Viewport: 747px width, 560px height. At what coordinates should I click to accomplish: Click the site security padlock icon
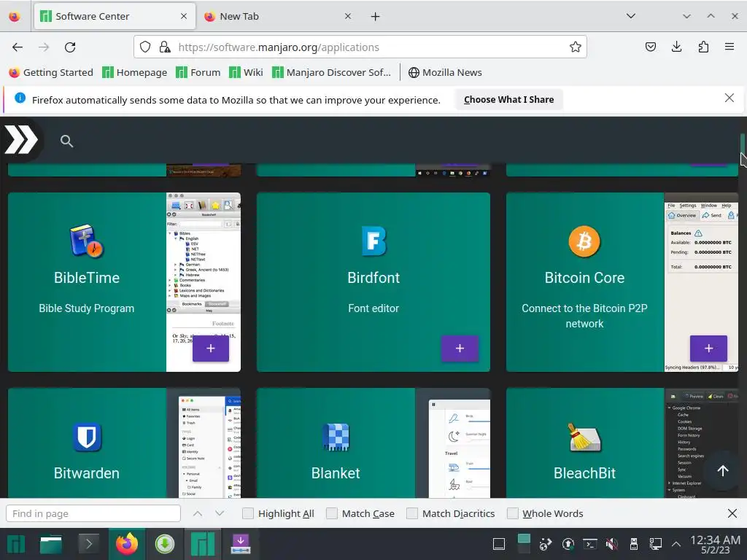165,47
